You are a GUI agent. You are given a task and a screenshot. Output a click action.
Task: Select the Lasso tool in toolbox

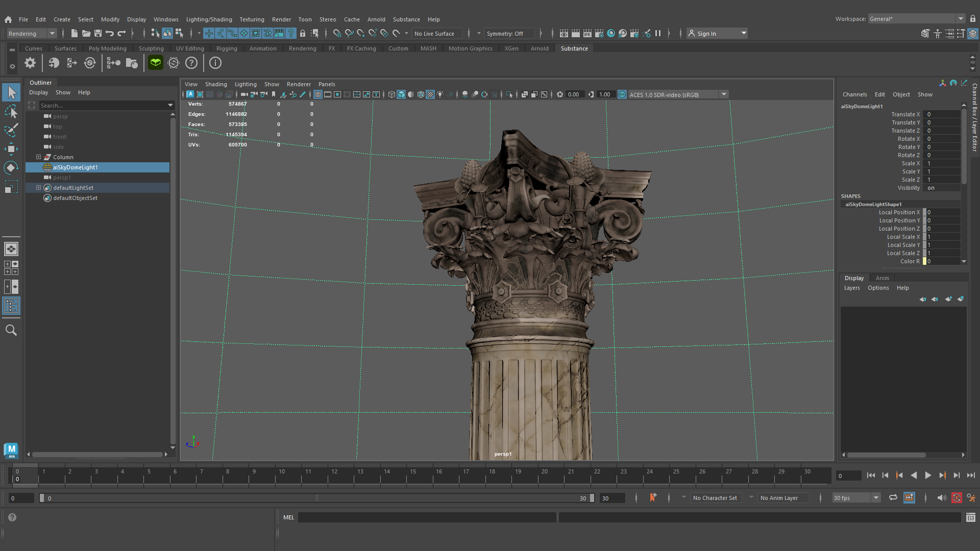[x=11, y=111]
